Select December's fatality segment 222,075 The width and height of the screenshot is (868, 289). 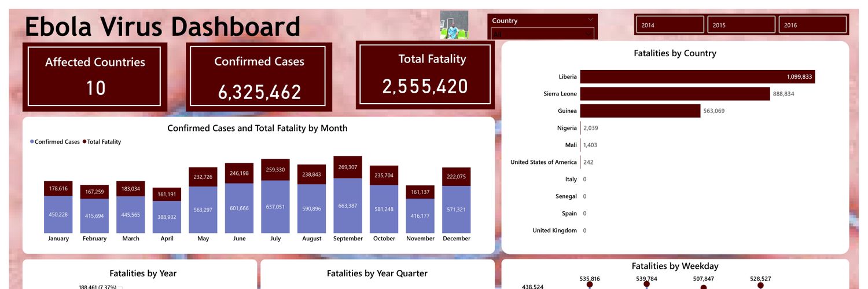click(x=456, y=177)
